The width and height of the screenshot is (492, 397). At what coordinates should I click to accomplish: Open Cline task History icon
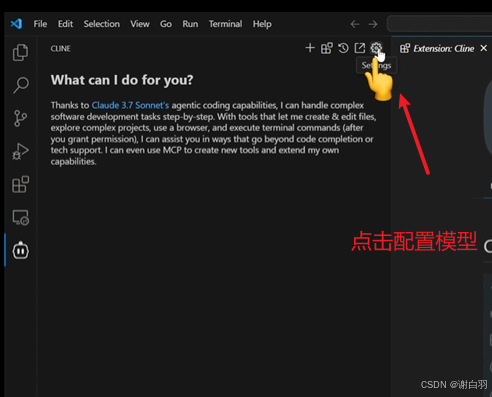coord(343,48)
